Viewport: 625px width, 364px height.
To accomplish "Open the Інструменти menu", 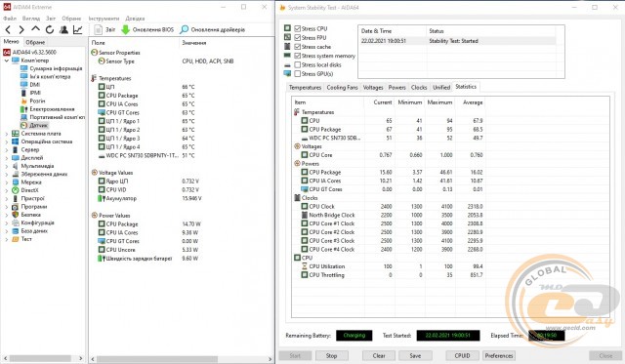I will coord(104,19).
